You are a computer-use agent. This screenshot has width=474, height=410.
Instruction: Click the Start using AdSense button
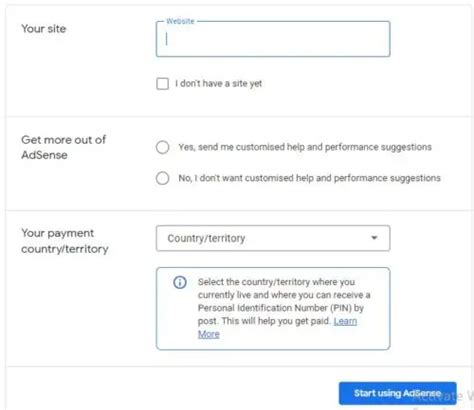tap(397, 393)
